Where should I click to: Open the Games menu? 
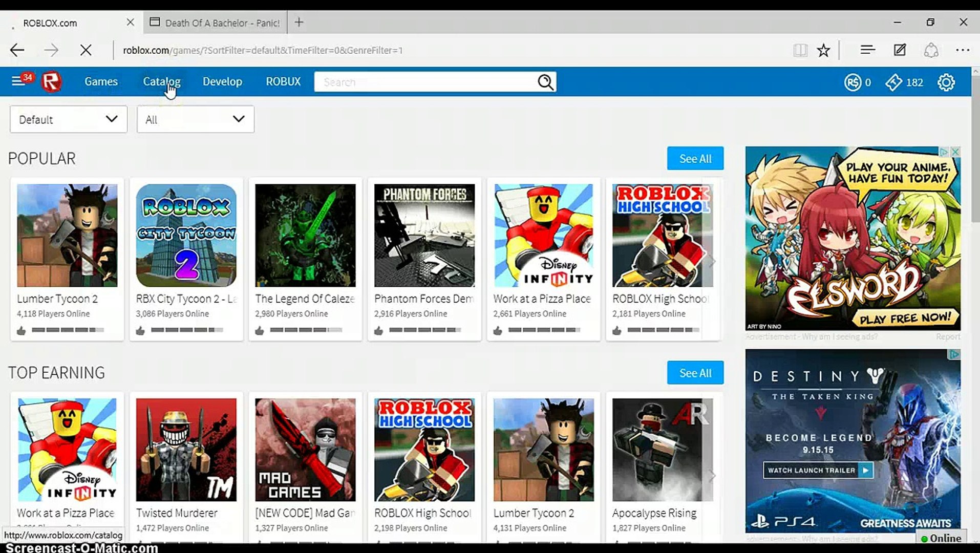click(x=101, y=81)
